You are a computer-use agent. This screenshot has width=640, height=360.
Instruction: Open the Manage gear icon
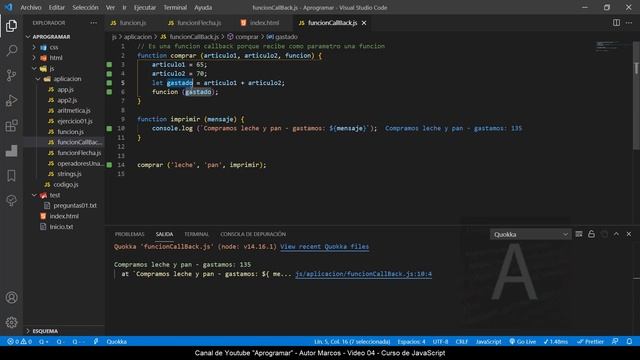(x=11, y=322)
